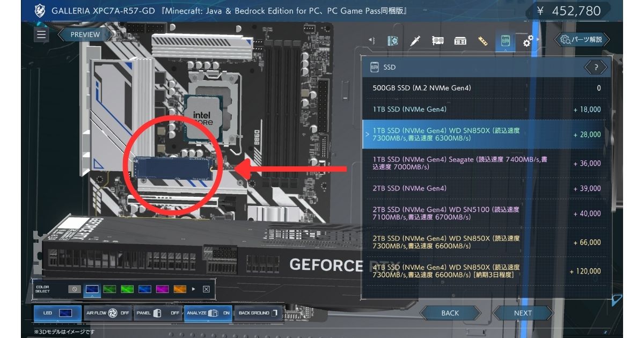Close the COLOR SELECT panel with the X
The height and width of the screenshot is (338, 644).
206,288
